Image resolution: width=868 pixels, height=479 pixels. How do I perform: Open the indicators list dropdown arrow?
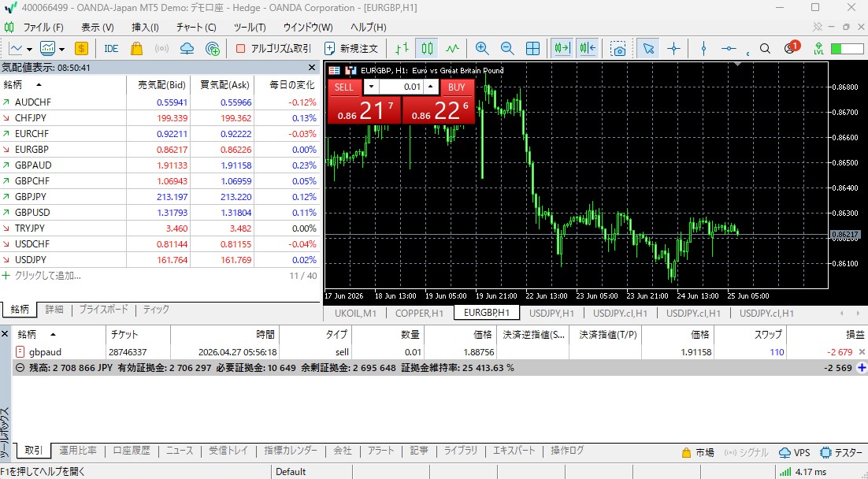point(62,50)
